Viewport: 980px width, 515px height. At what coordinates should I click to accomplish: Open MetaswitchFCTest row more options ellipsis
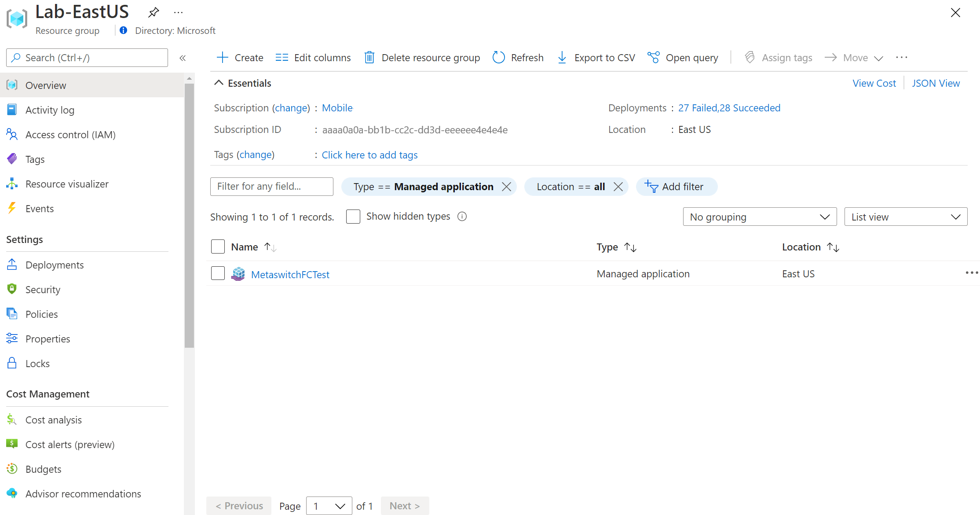tap(971, 273)
